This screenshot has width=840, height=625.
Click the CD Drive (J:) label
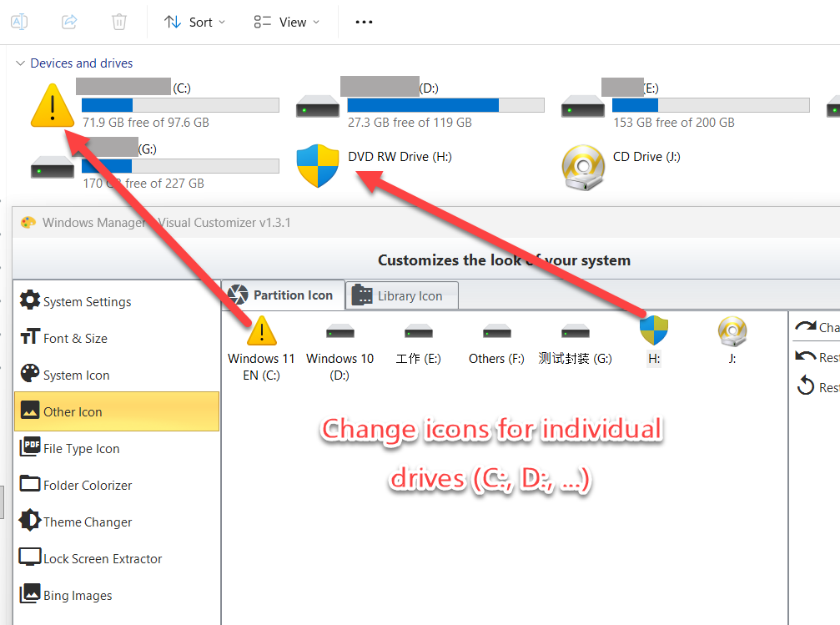tap(646, 157)
